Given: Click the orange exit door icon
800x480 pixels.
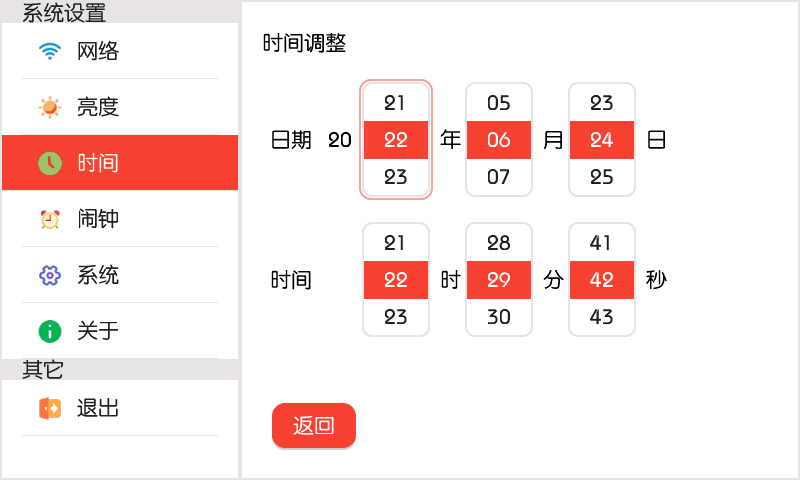Looking at the screenshot, I should point(50,408).
